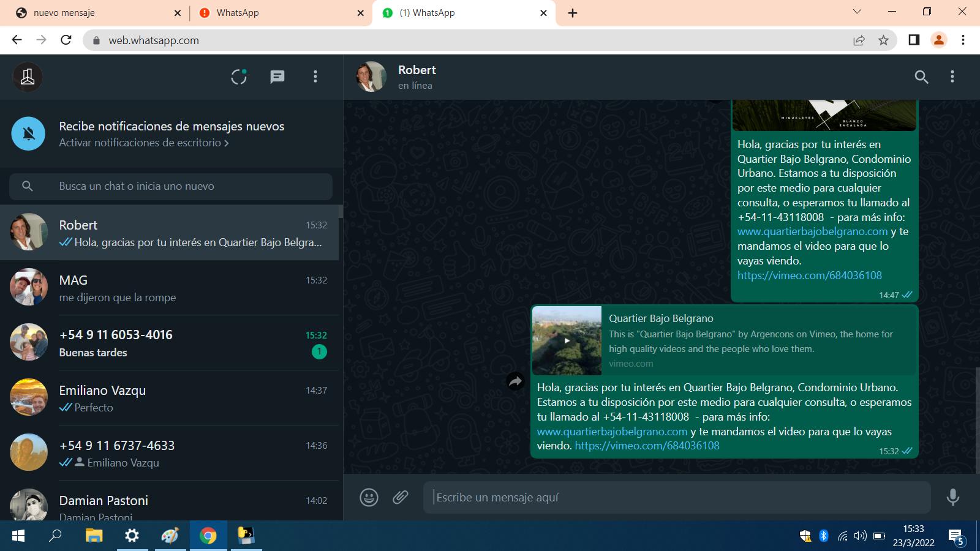The height and width of the screenshot is (551, 980).
Task: Open the Status updates icon
Action: click(239, 77)
